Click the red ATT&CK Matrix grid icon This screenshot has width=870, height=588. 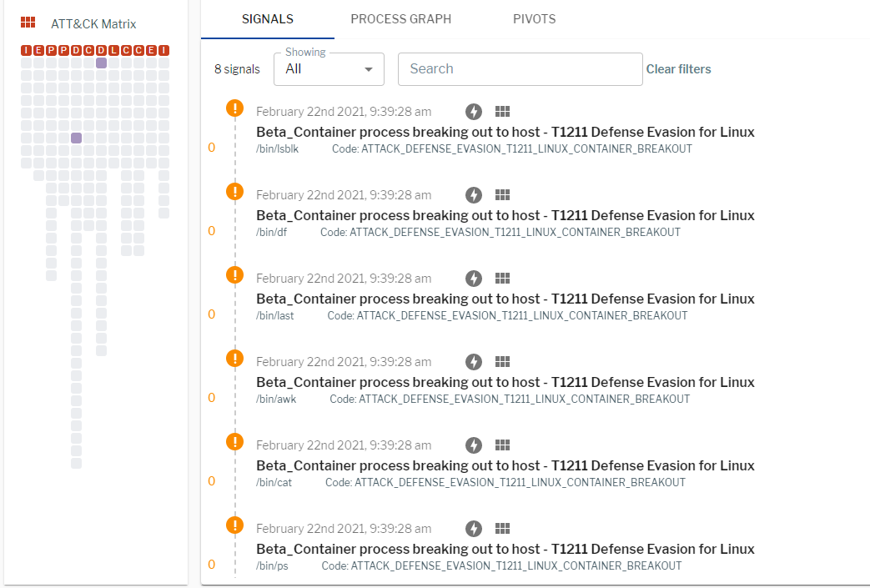tap(28, 23)
